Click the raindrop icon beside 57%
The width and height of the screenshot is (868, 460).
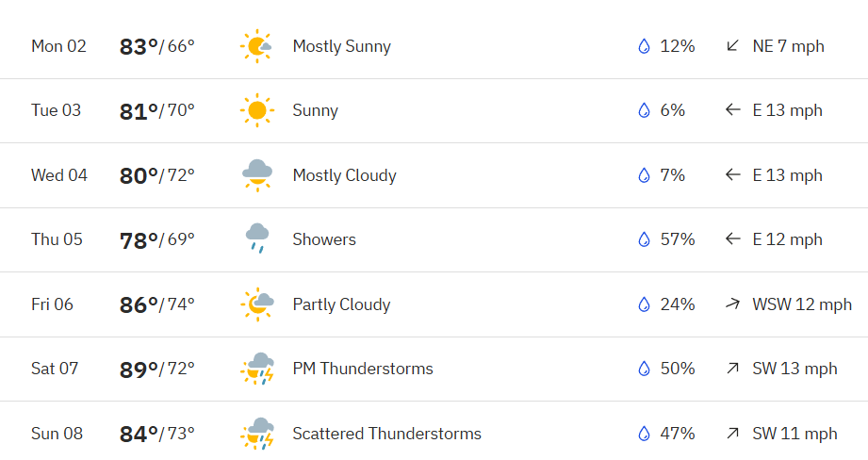pyautogui.click(x=644, y=239)
